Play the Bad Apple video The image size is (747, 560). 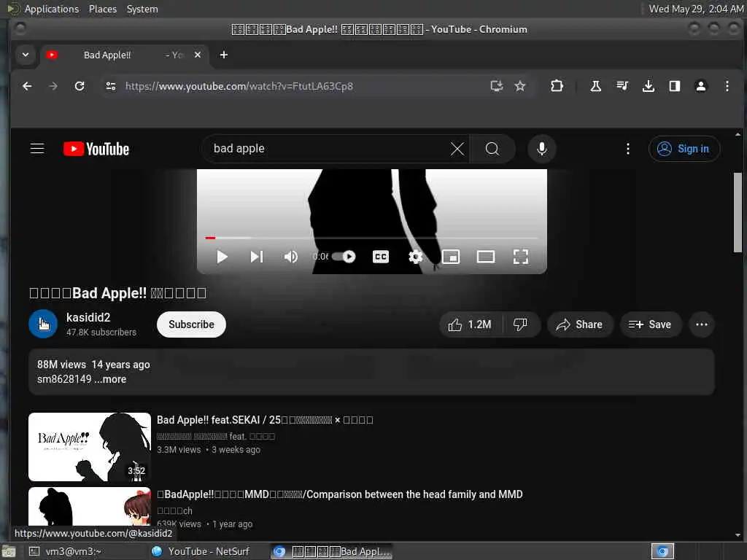point(222,257)
